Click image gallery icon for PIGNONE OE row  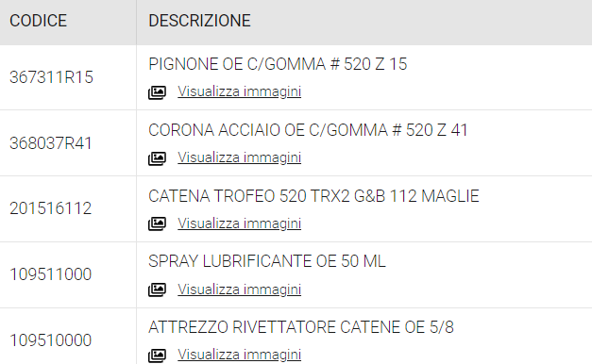point(157,92)
